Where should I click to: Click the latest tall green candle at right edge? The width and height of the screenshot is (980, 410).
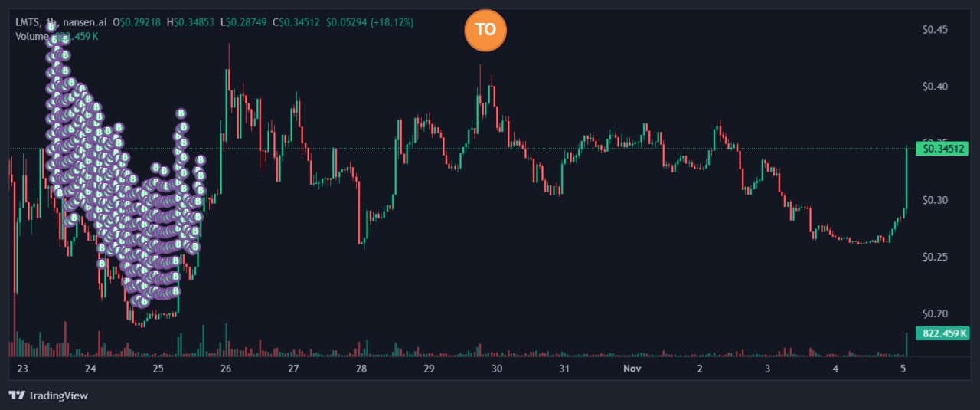(906, 176)
